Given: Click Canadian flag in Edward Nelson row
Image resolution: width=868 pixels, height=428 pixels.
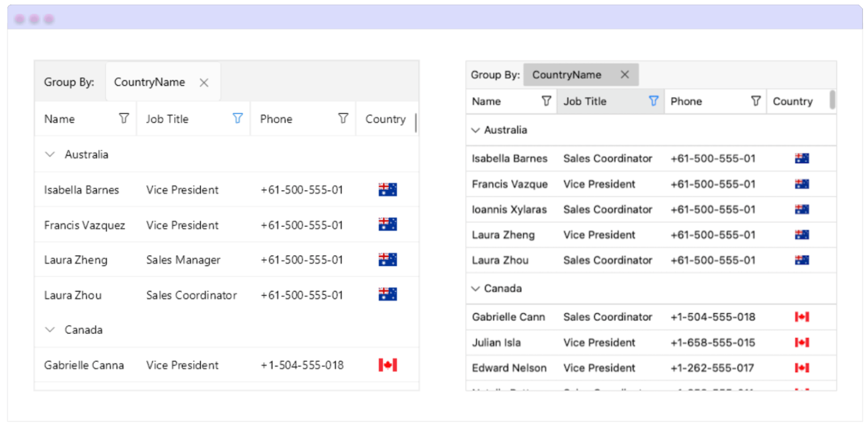Looking at the screenshot, I should pyautogui.click(x=802, y=368).
